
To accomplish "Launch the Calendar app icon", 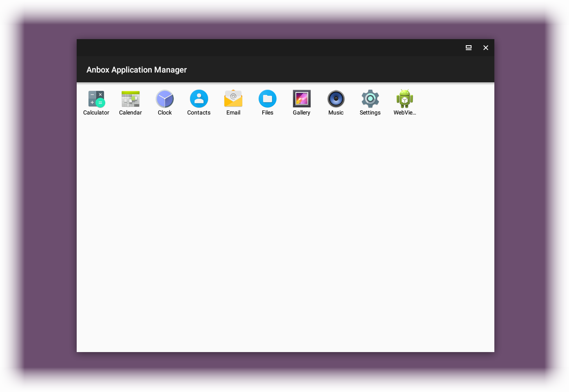I will click(x=131, y=99).
